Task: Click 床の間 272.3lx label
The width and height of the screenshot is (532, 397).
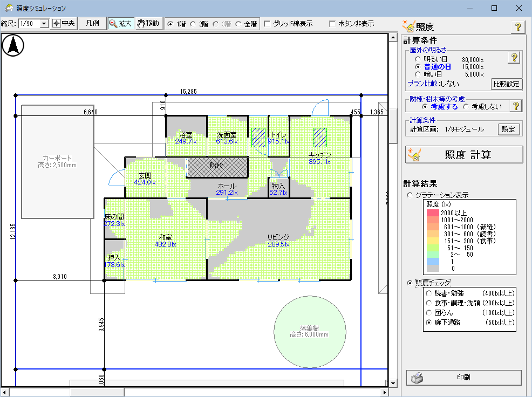Action: 114,220
